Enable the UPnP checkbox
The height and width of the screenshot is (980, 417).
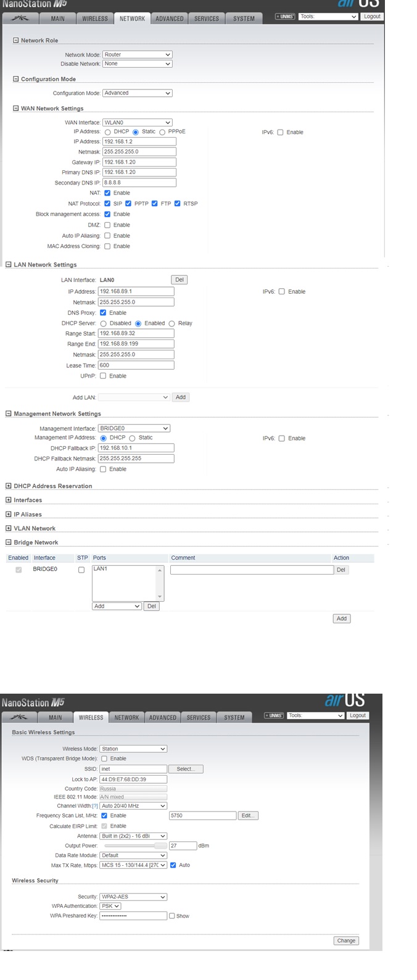point(103,376)
